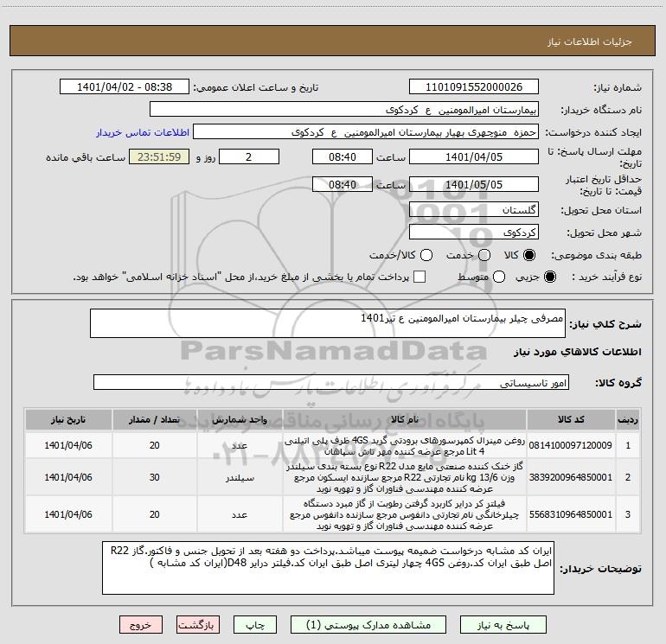Click the چاپ print button

point(255,625)
